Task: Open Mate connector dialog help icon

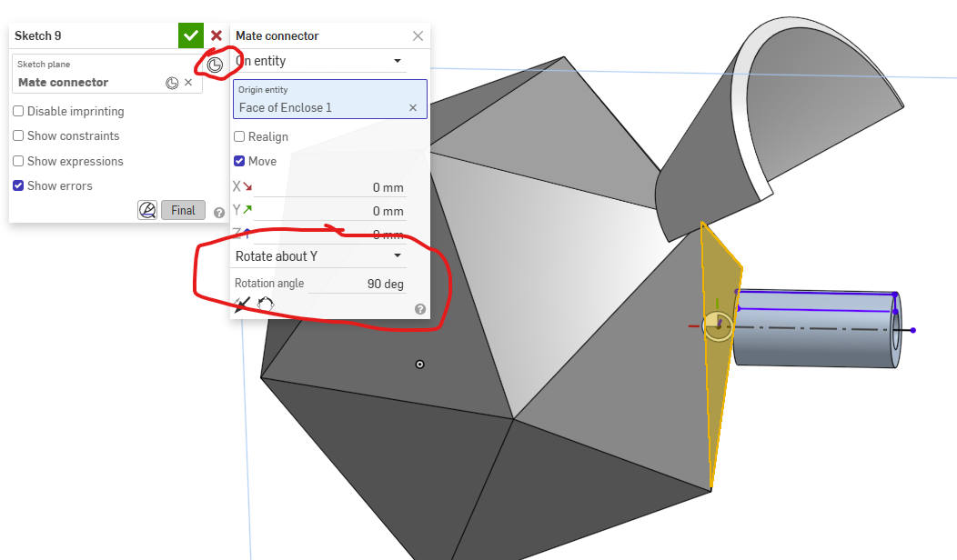Action: point(420,309)
